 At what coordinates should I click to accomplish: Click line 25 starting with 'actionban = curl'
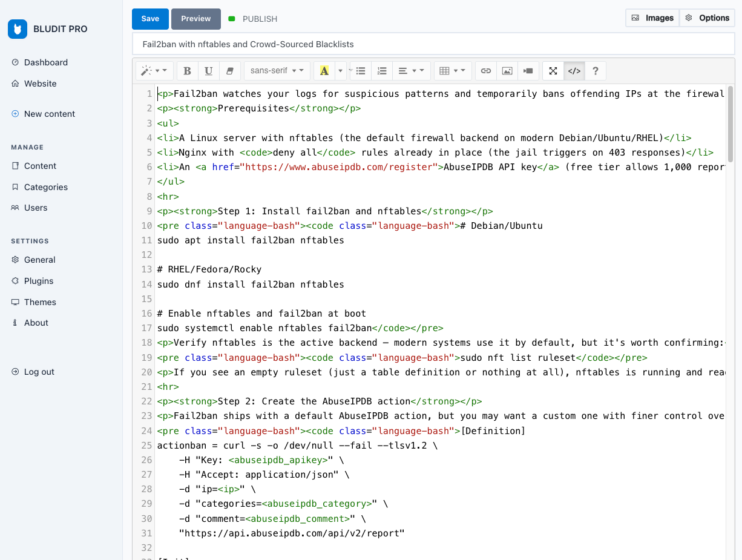[x=297, y=446]
